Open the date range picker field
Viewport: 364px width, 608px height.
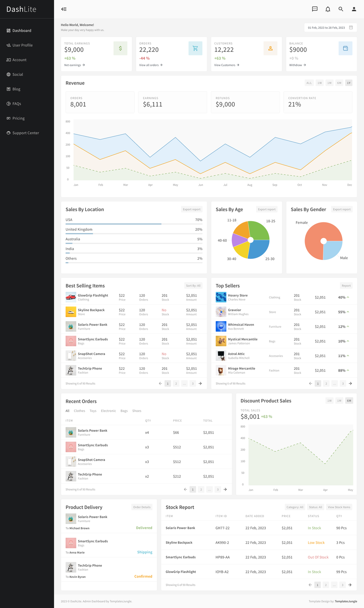pyautogui.click(x=330, y=28)
